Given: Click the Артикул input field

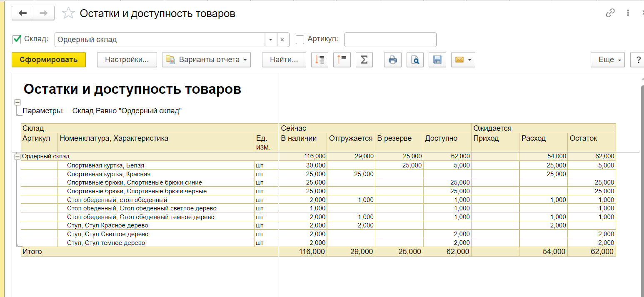Looking at the screenshot, I should tap(390, 40).
